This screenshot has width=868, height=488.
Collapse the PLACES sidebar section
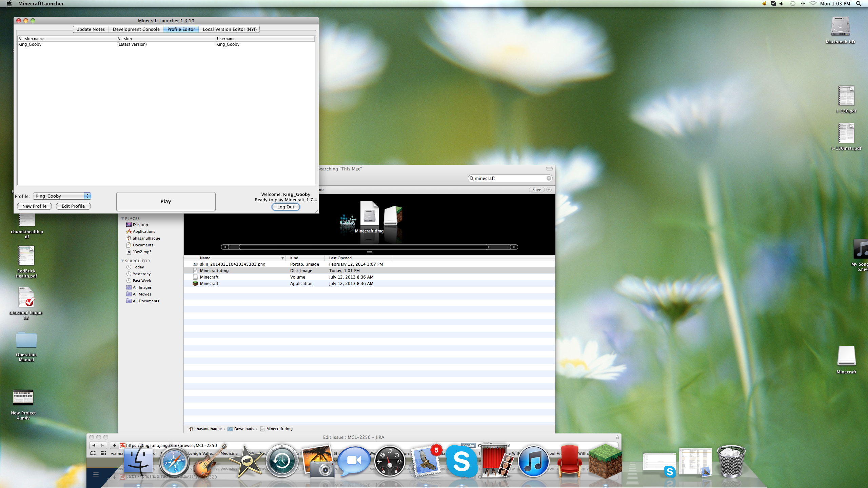(x=122, y=219)
